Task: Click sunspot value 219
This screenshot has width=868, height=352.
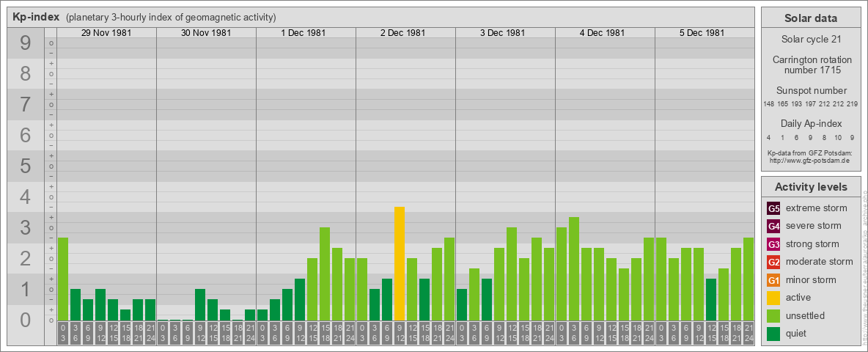Action: click(x=852, y=104)
